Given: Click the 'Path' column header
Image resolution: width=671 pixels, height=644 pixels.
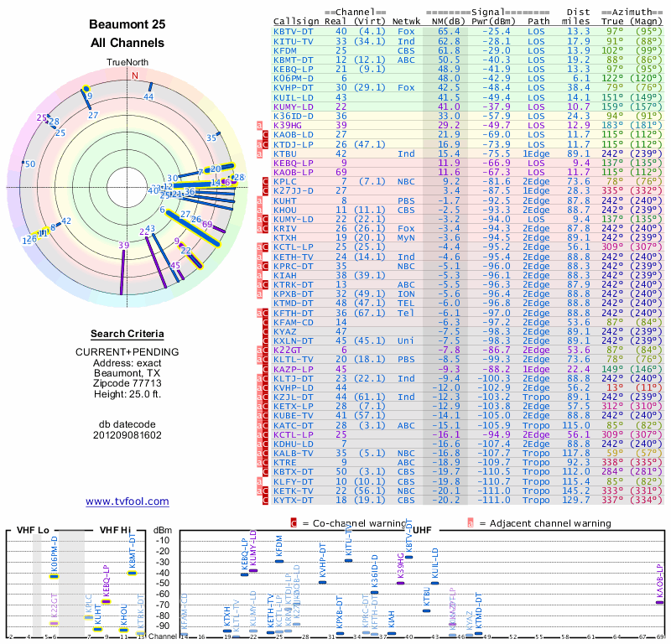Looking at the screenshot, I should tap(538, 22).
